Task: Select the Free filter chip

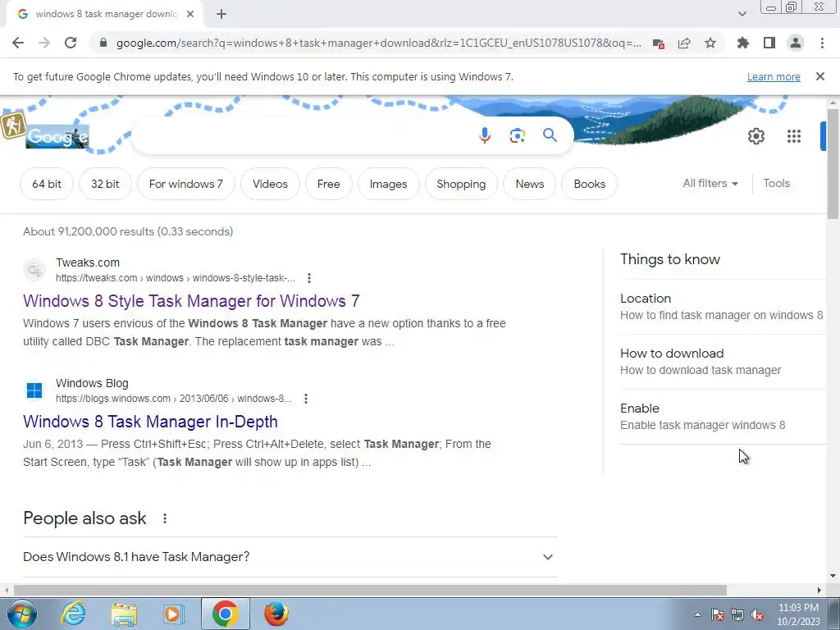Action: (328, 184)
